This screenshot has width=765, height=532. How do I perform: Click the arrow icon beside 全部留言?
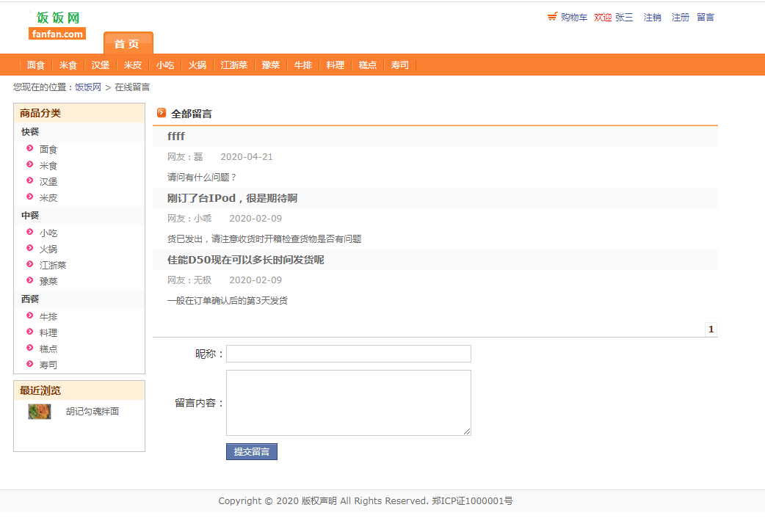pos(162,113)
